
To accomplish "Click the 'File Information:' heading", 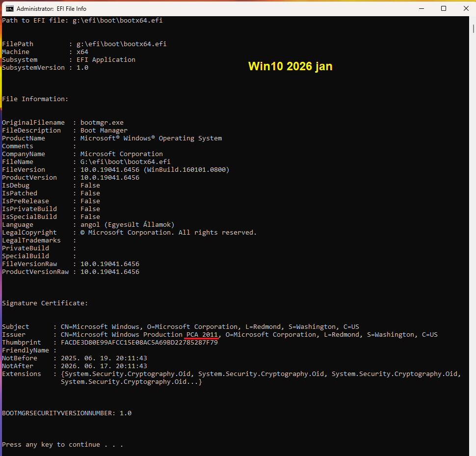I will tap(35, 99).
